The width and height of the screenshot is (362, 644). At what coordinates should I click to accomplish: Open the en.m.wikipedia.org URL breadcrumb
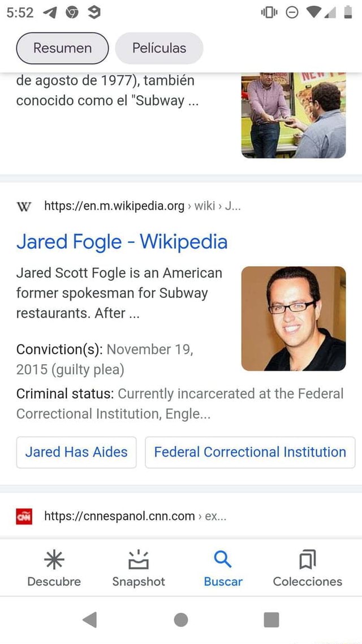114,206
